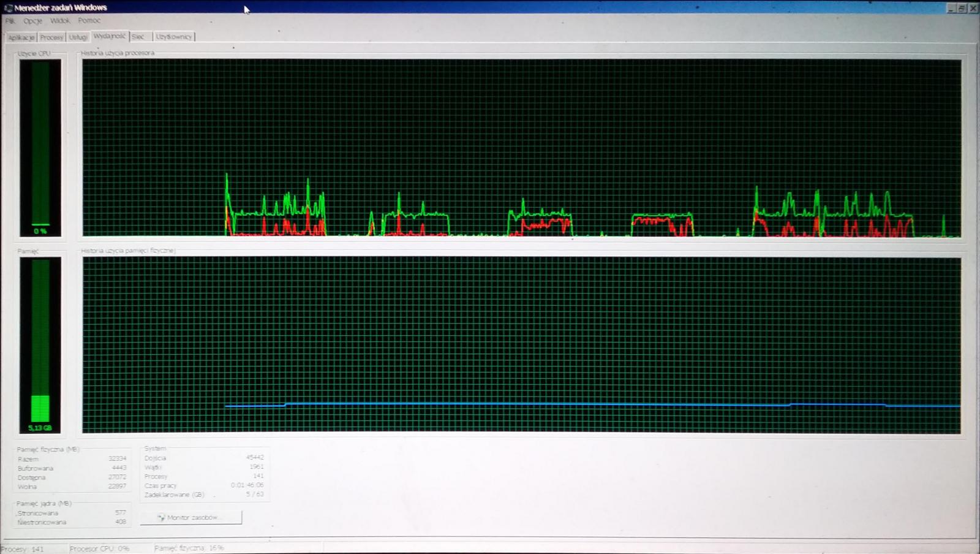Click the Dostępna label
980x554 pixels.
32,478
